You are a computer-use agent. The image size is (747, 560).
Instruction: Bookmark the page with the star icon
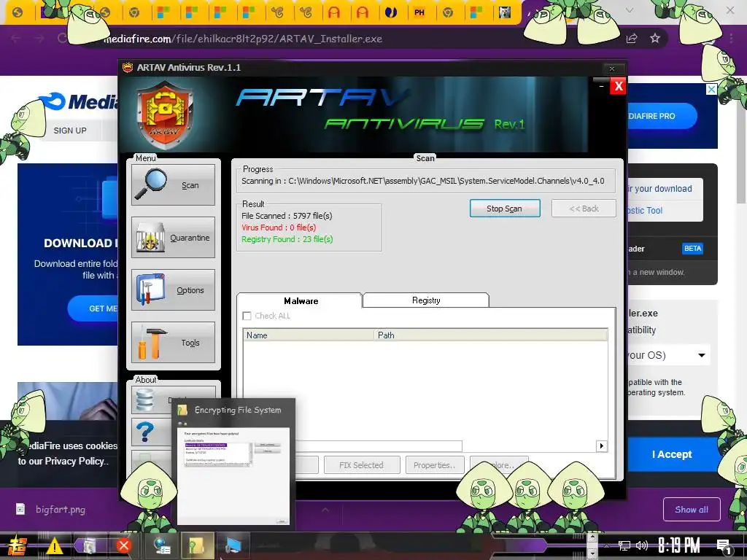(x=655, y=39)
